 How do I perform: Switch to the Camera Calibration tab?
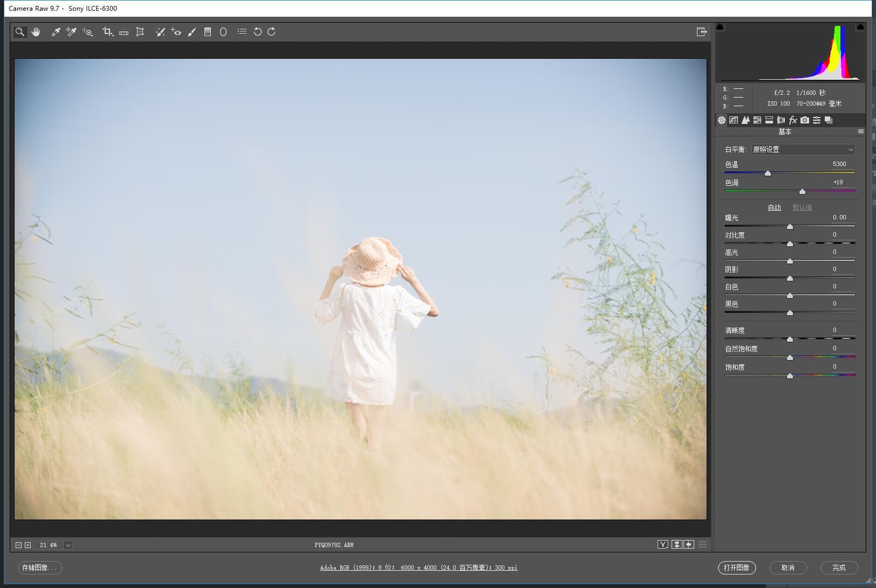(x=805, y=120)
